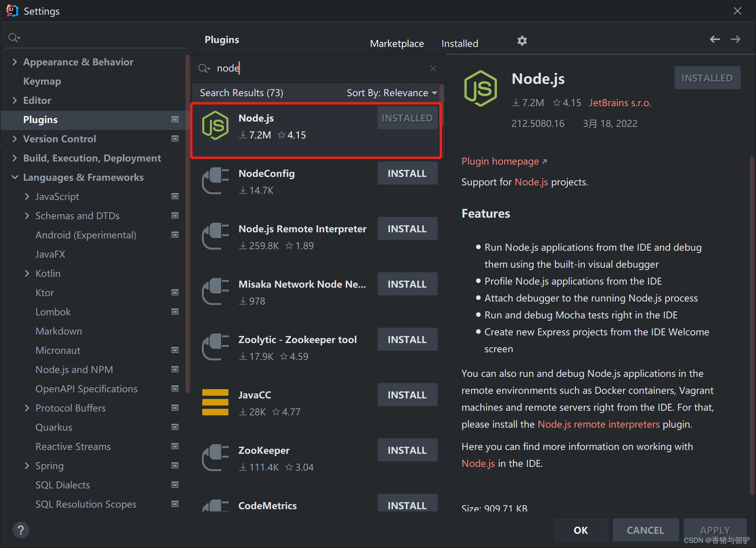
Task: Open Reactive Streams settings
Action: click(73, 446)
